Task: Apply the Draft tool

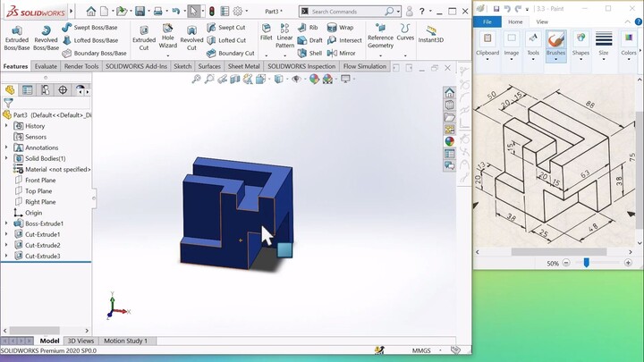Action: pyautogui.click(x=310, y=40)
